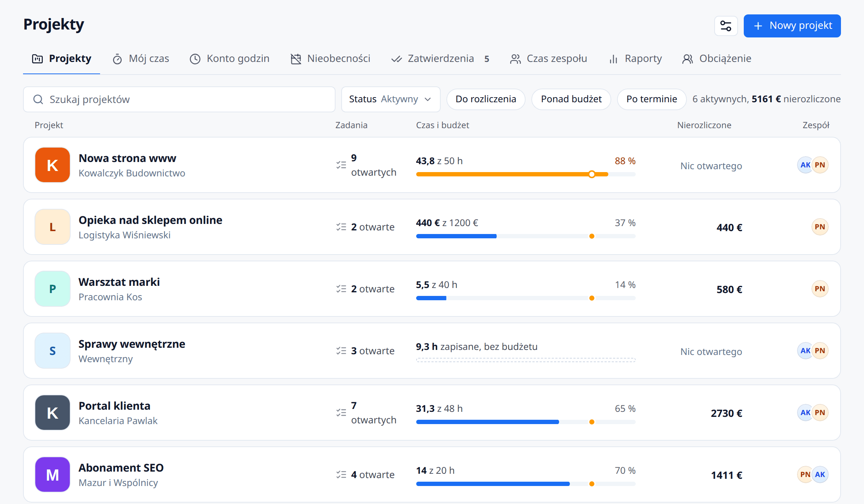Click the P icon for Warsztat marki

coord(53,289)
